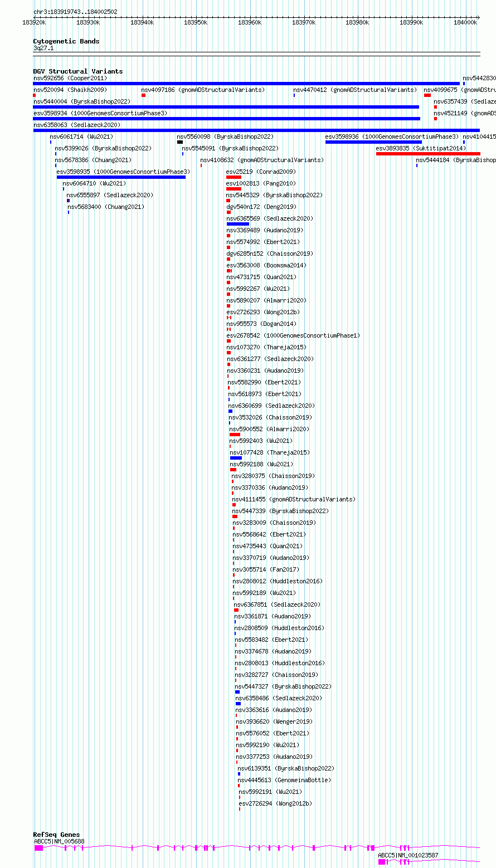Click the red esv3893835 variant bar
Image resolution: width=496 pixels, height=868 pixels.
point(428,154)
